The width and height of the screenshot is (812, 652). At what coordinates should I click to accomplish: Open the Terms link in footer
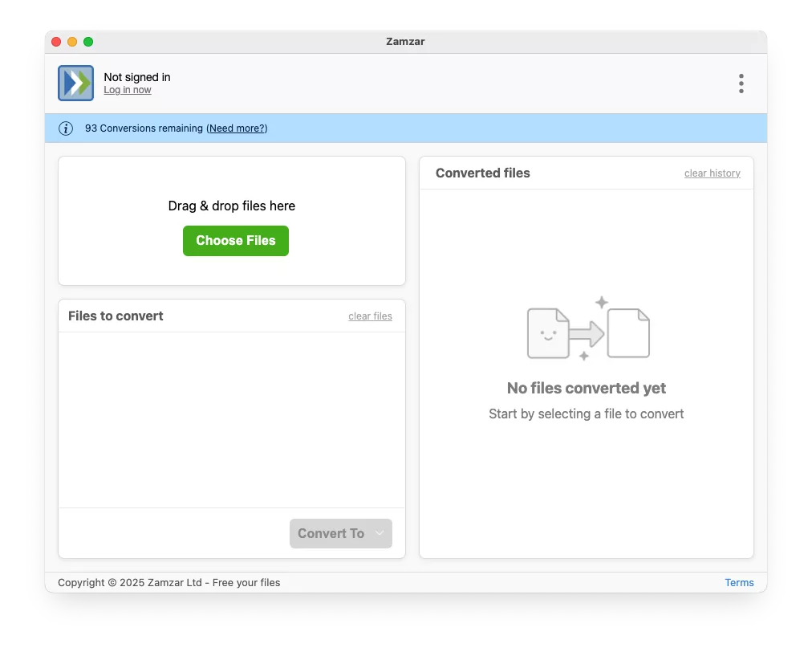739,583
